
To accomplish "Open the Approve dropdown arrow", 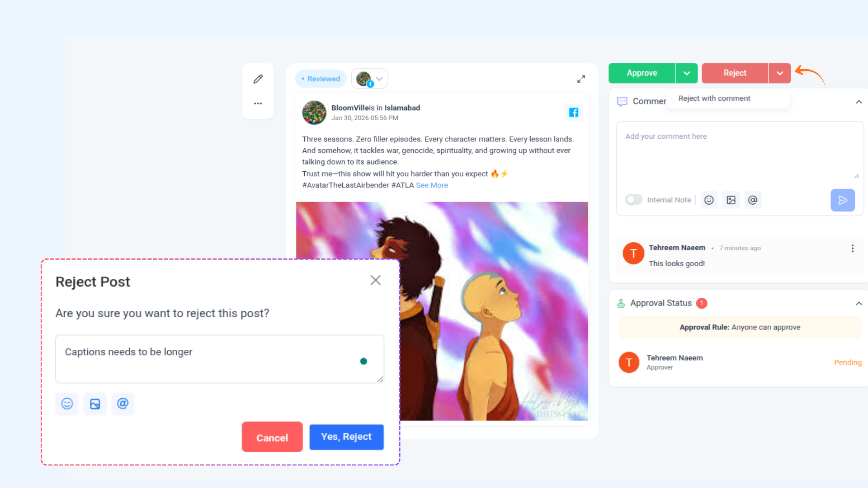I will coord(687,73).
